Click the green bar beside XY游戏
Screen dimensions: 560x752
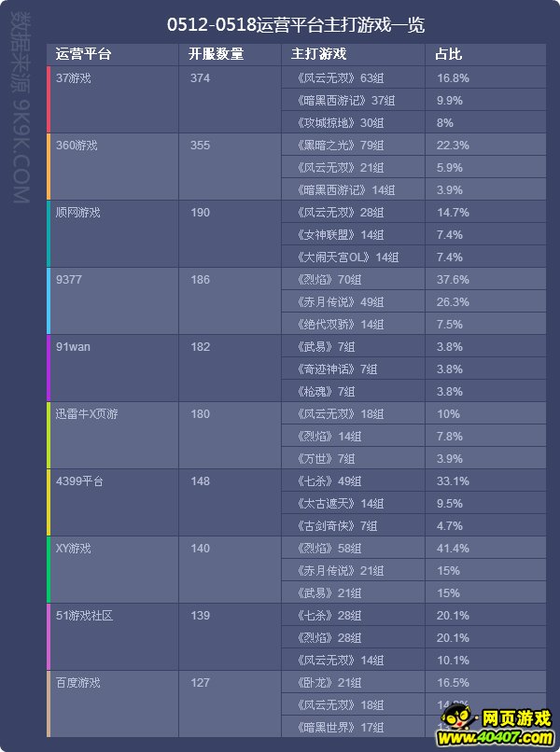tap(49, 569)
